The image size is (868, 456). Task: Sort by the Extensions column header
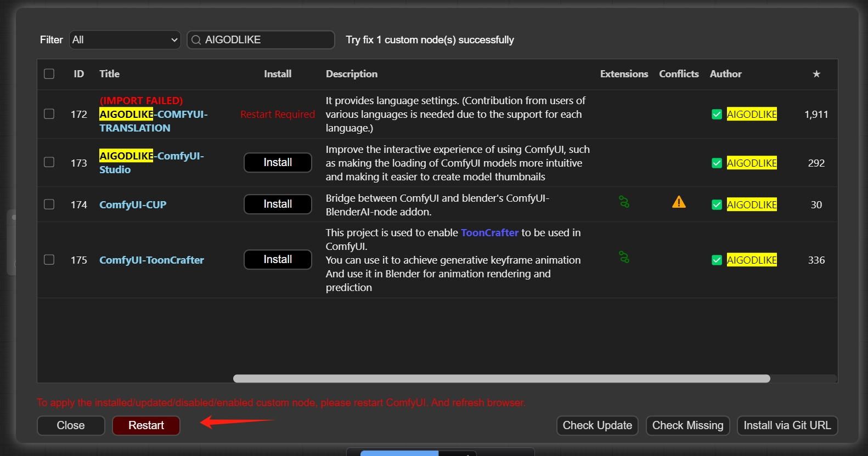[x=624, y=74]
